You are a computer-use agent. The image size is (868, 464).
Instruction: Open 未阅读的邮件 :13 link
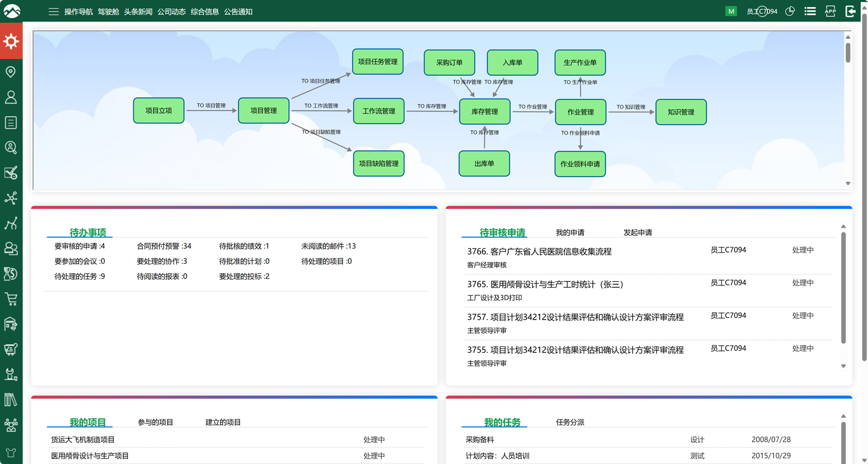tap(328, 246)
